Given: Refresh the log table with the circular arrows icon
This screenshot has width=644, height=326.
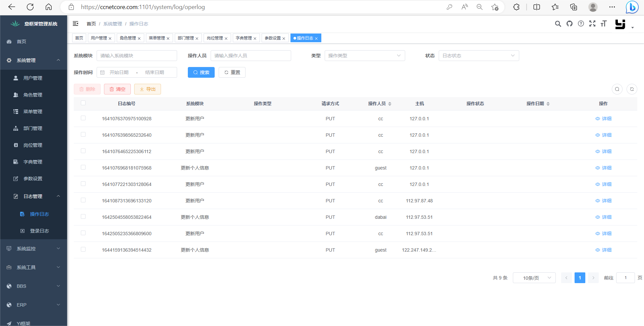Looking at the screenshot, I should point(632,89).
